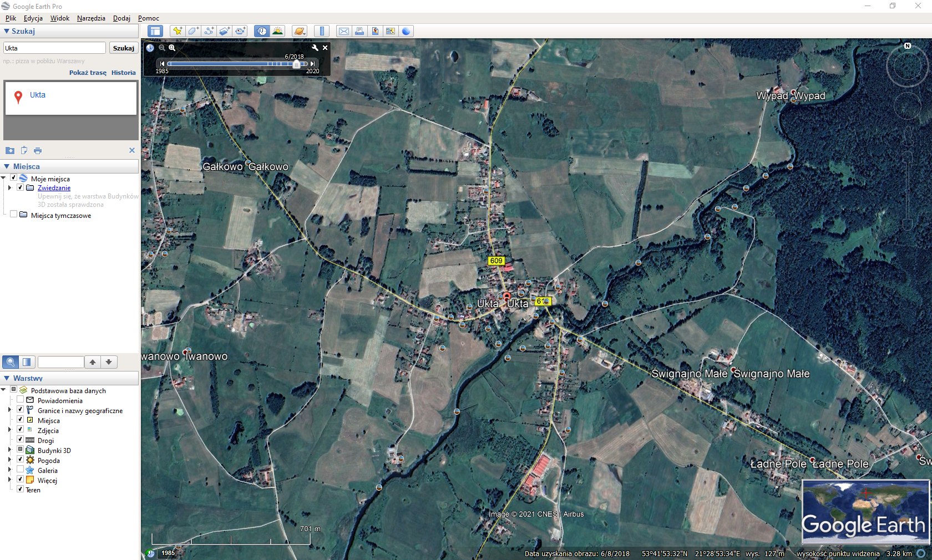Collapse the Szukaj panel

coord(7,31)
